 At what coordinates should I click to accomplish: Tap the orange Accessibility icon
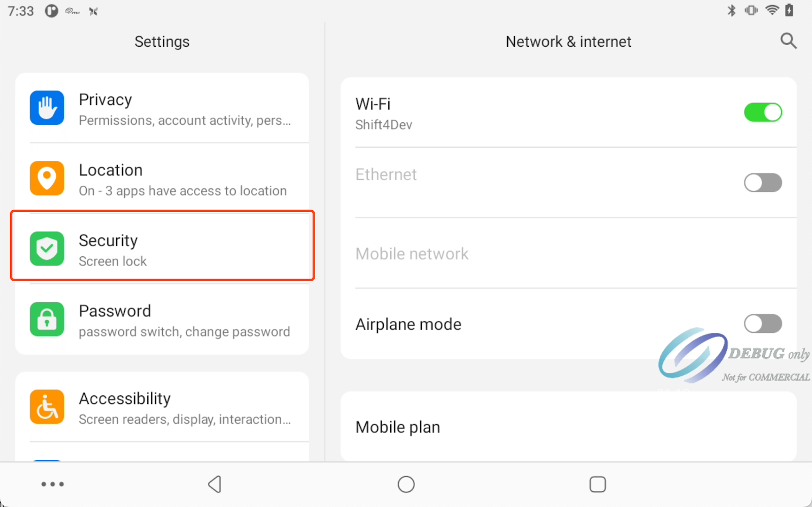point(47,407)
